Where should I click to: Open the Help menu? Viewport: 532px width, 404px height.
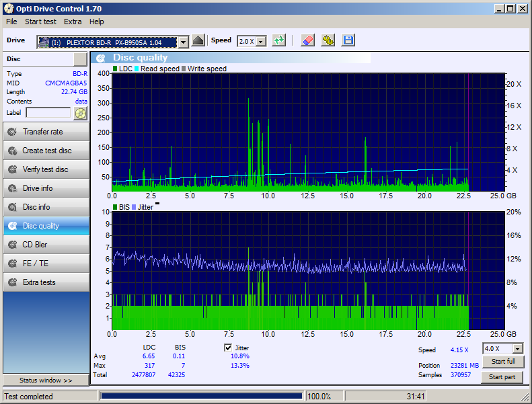click(97, 22)
